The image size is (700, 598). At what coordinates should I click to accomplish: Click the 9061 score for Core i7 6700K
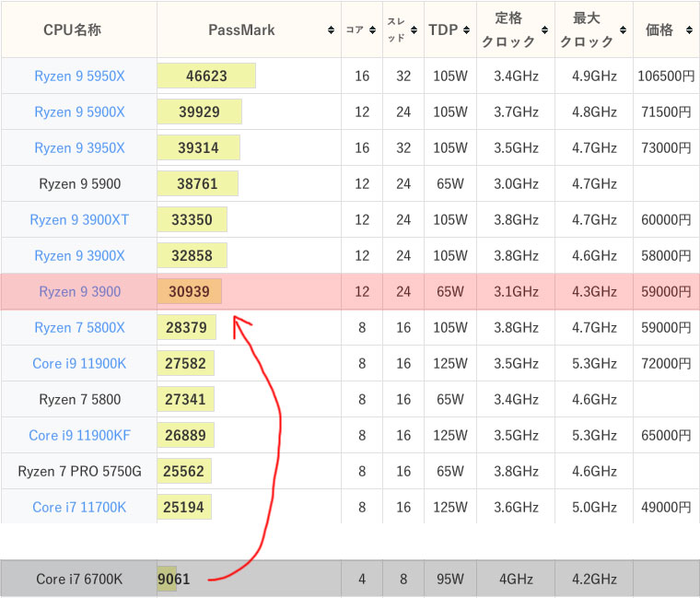click(x=174, y=580)
